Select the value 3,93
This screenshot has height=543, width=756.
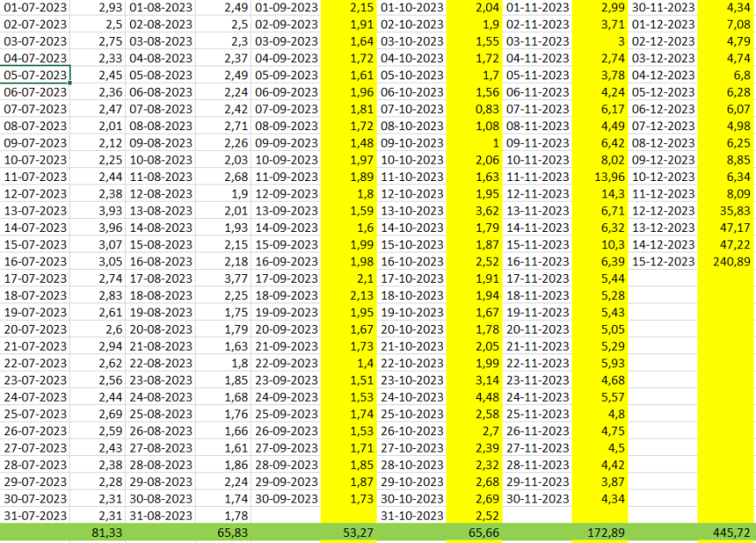pyautogui.click(x=110, y=211)
